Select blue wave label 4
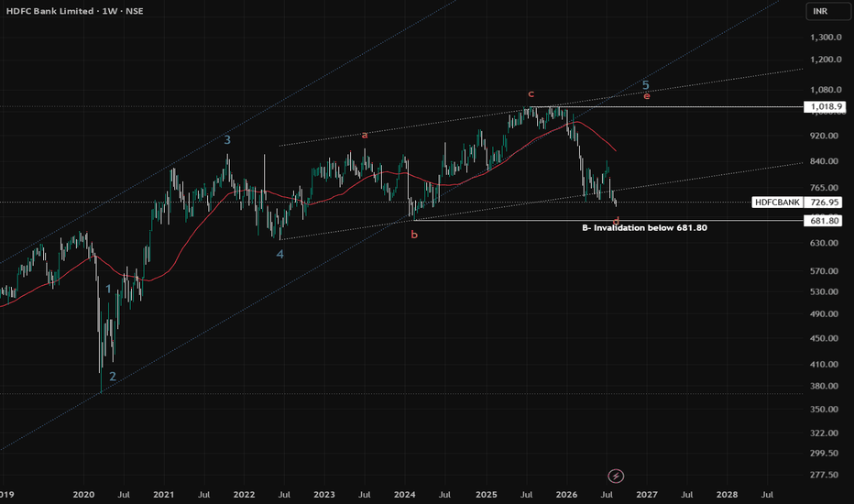The width and height of the screenshot is (854, 504). tap(280, 254)
